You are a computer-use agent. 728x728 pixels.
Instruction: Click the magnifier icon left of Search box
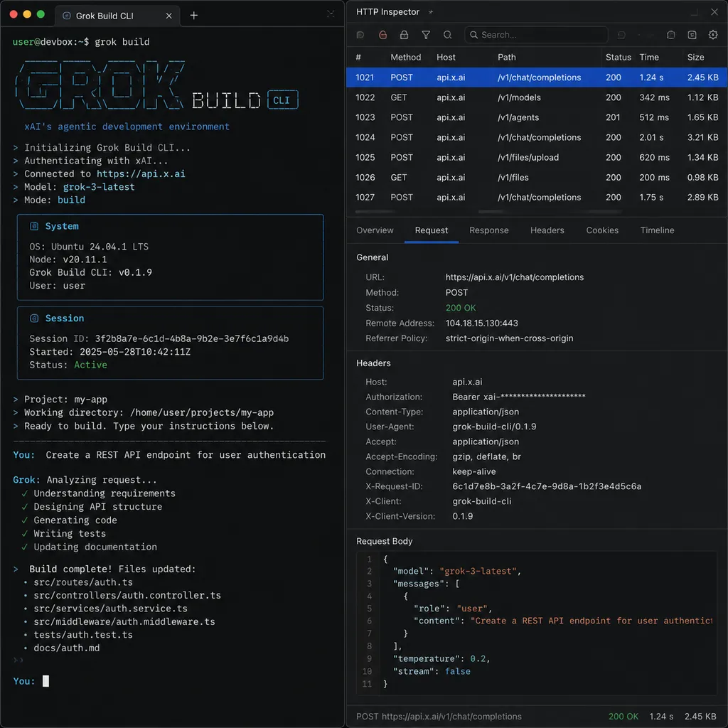448,35
